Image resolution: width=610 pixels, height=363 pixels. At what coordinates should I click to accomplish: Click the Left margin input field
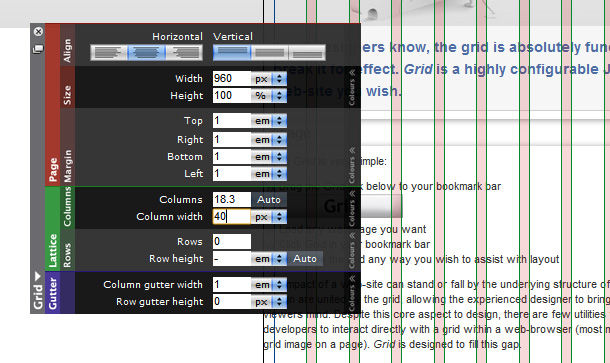[232, 174]
